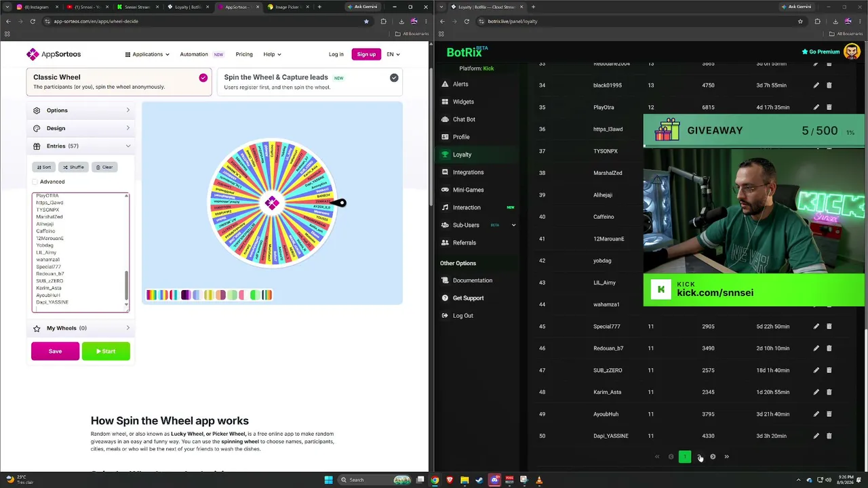Start spinning the wheel
Screen dimensions: 868x488
pyautogui.click(x=106, y=351)
